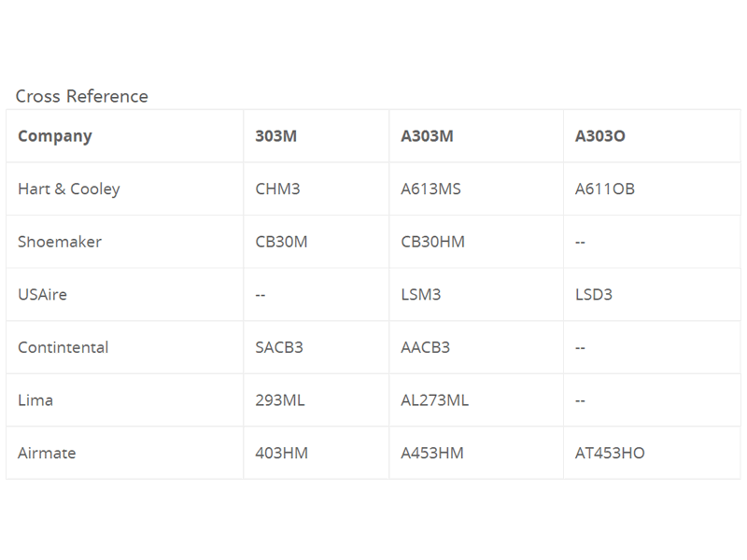Click the Airmate row label

[x=47, y=453]
